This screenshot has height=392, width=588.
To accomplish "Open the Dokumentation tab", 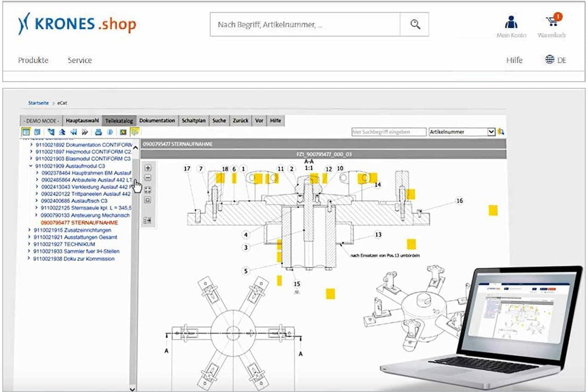I will click(157, 120).
